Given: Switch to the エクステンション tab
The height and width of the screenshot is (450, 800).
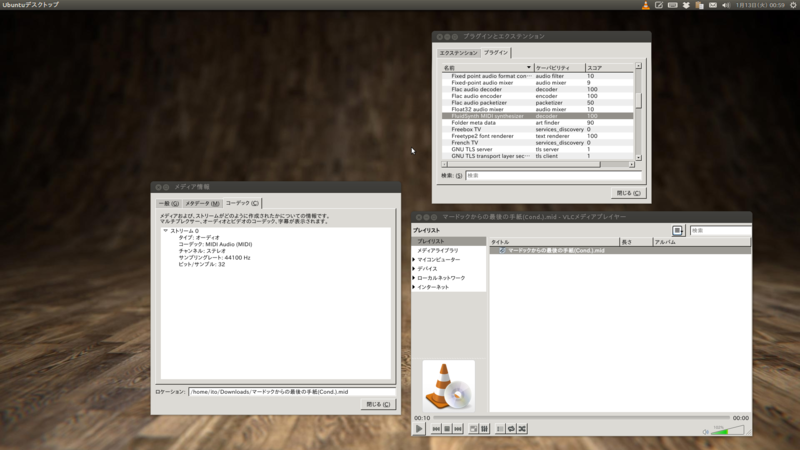Looking at the screenshot, I should click(459, 53).
